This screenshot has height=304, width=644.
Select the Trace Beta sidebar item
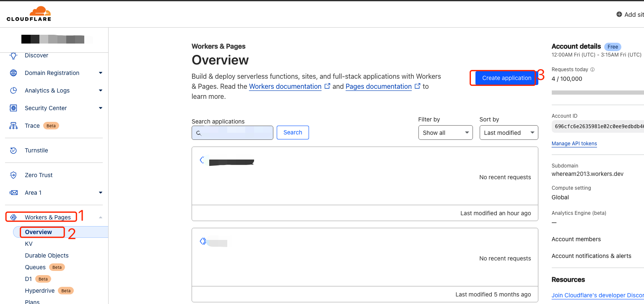tap(42, 126)
